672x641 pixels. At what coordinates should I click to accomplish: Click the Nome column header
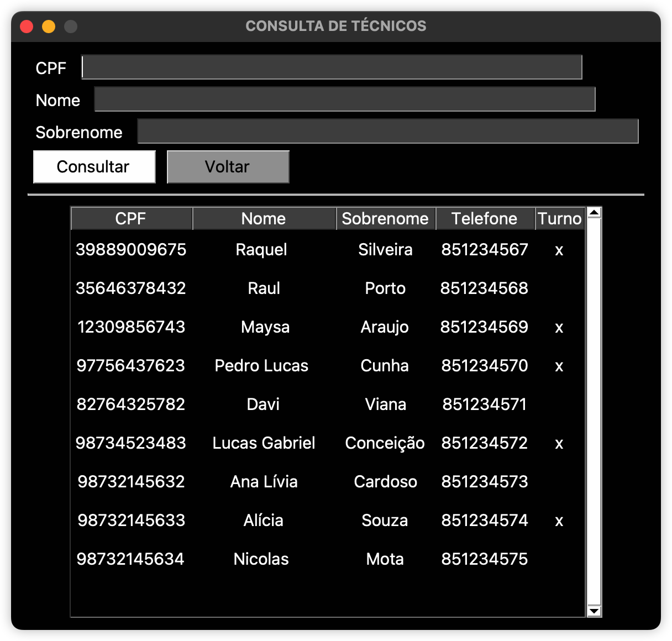tap(264, 218)
